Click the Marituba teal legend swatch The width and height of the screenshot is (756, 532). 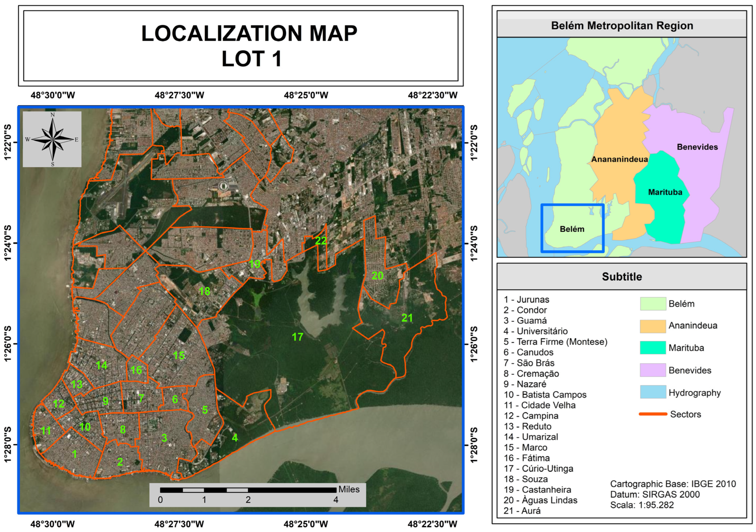coord(653,348)
